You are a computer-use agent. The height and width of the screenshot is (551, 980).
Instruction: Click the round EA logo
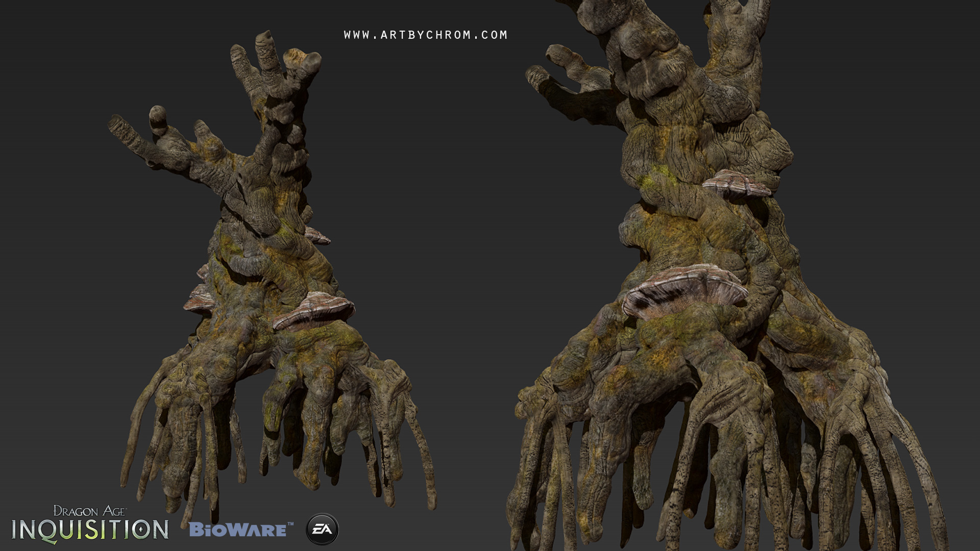[322, 529]
